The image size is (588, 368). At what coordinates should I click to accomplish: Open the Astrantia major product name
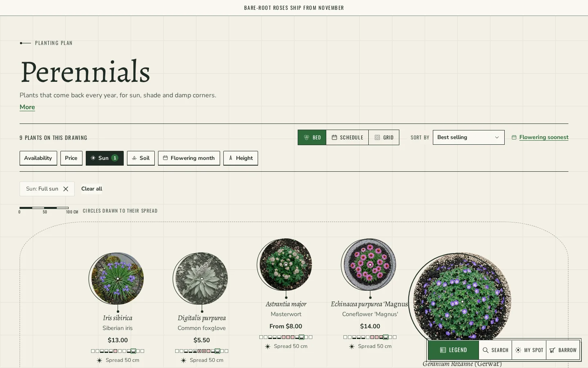(286, 304)
